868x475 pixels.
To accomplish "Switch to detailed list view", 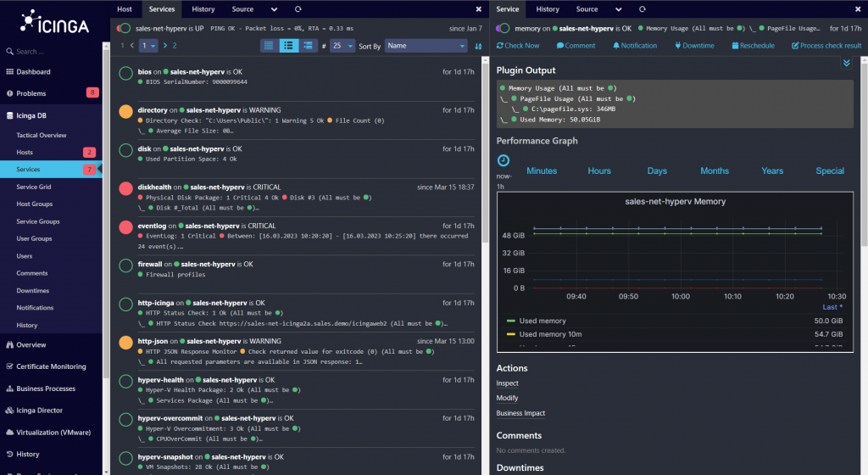I will [308, 46].
